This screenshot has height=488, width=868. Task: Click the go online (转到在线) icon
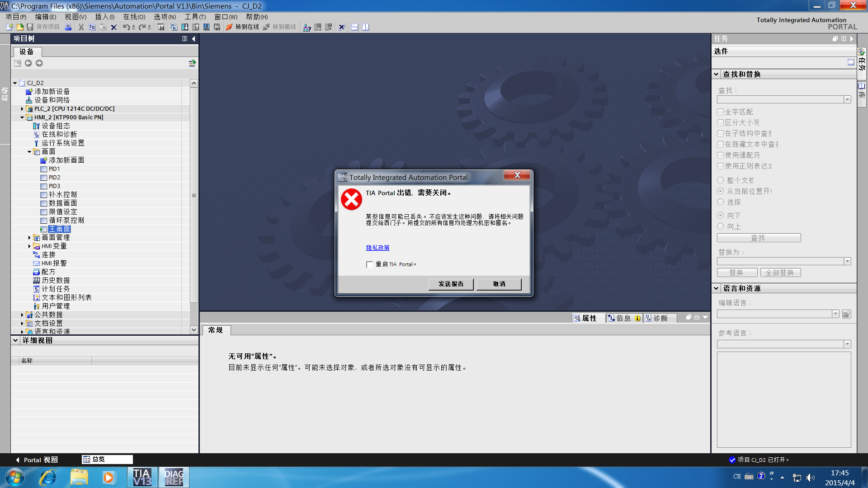pyautogui.click(x=229, y=27)
